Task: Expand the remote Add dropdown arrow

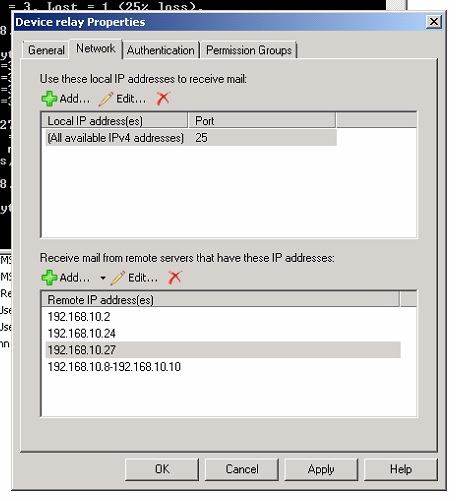Action: point(103,278)
